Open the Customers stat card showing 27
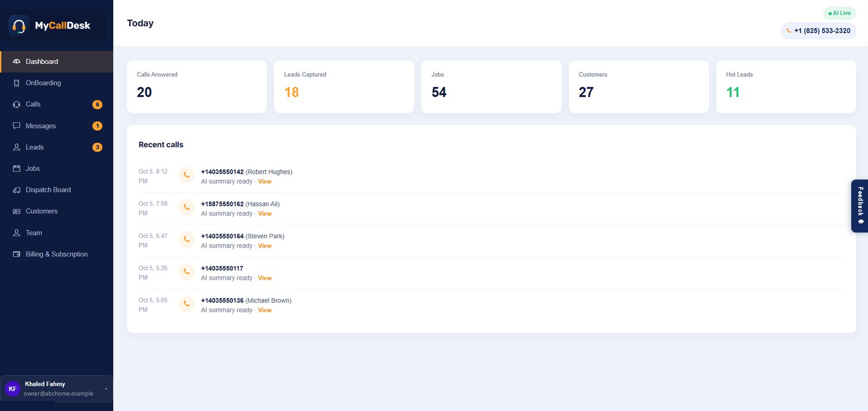The image size is (868, 411). [x=639, y=87]
